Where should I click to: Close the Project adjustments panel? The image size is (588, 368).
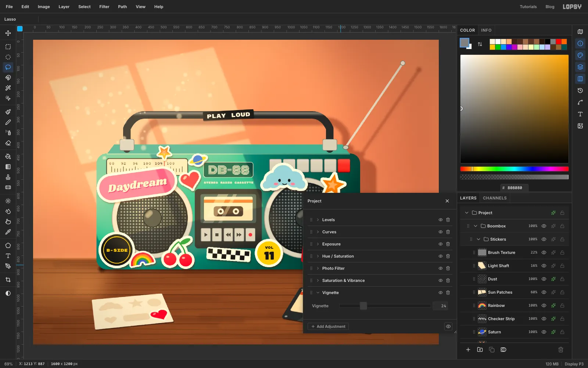[x=447, y=201]
